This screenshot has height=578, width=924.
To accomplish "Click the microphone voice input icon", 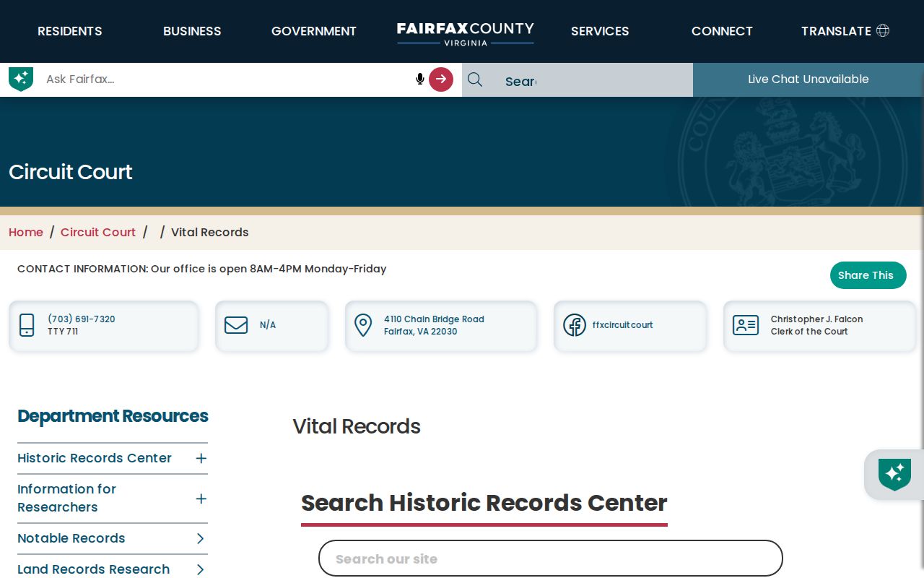I will point(420,79).
